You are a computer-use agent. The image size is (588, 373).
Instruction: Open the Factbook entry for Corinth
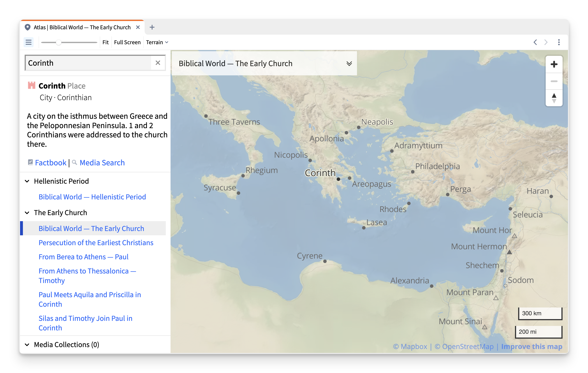51,163
